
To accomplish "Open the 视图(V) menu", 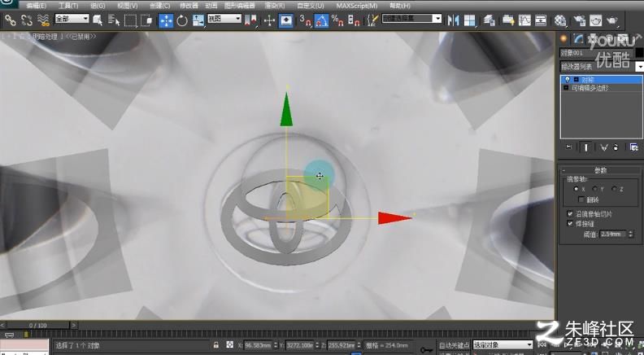I will click(128, 6).
